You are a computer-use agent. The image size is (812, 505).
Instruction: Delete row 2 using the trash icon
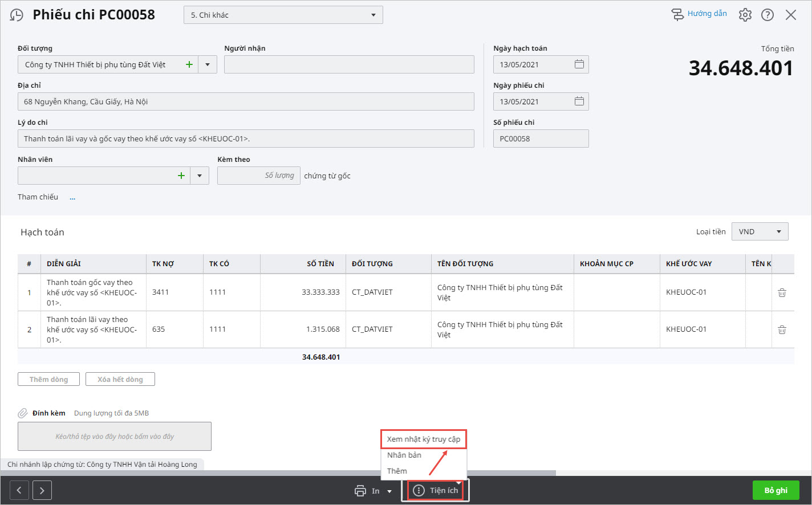click(x=782, y=329)
